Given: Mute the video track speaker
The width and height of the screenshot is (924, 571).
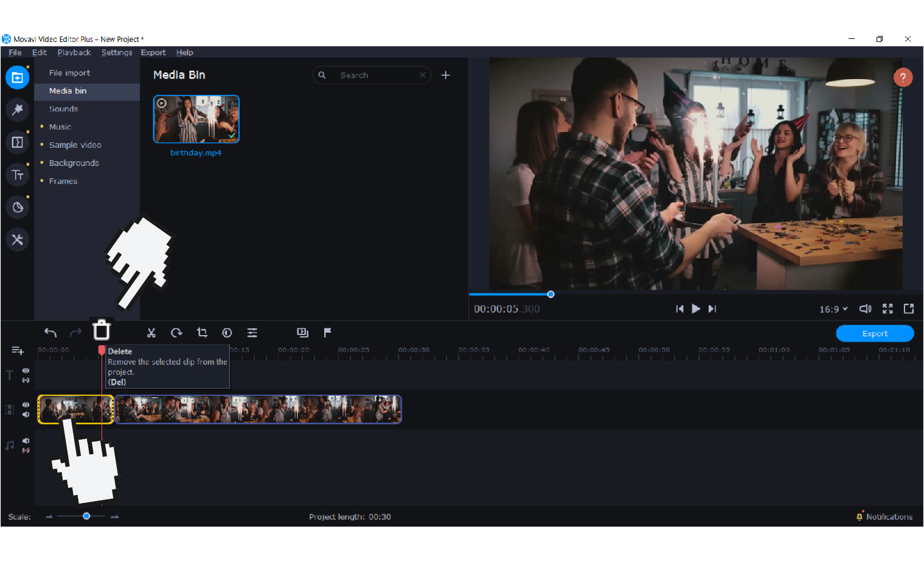Looking at the screenshot, I should [26, 415].
